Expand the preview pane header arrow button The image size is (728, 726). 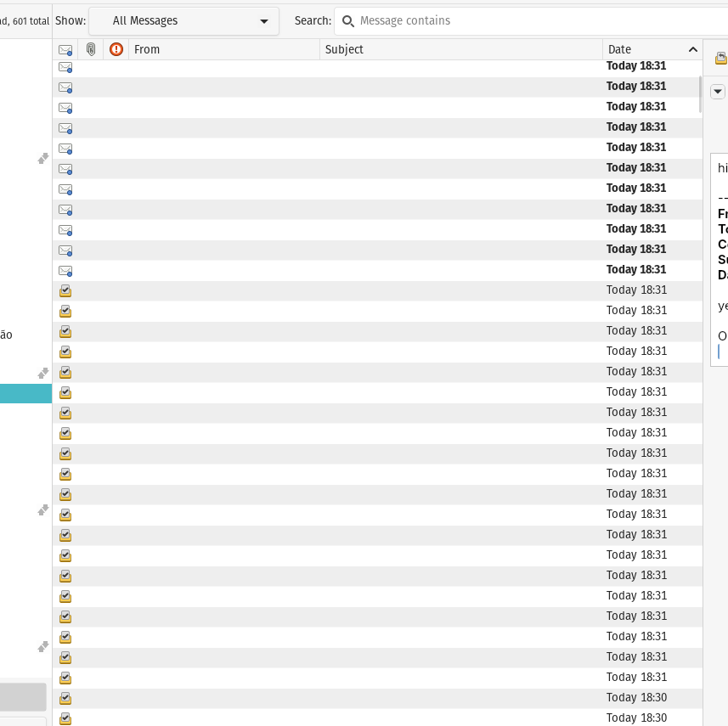coord(718,92)
